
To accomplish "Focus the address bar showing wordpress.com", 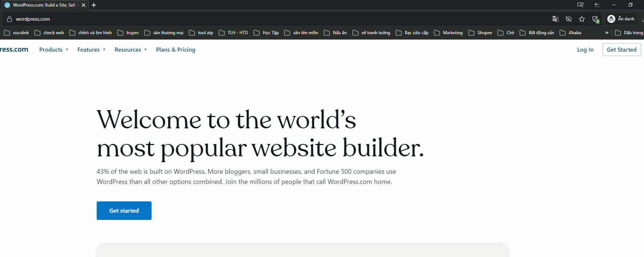I will click(276, 19).
